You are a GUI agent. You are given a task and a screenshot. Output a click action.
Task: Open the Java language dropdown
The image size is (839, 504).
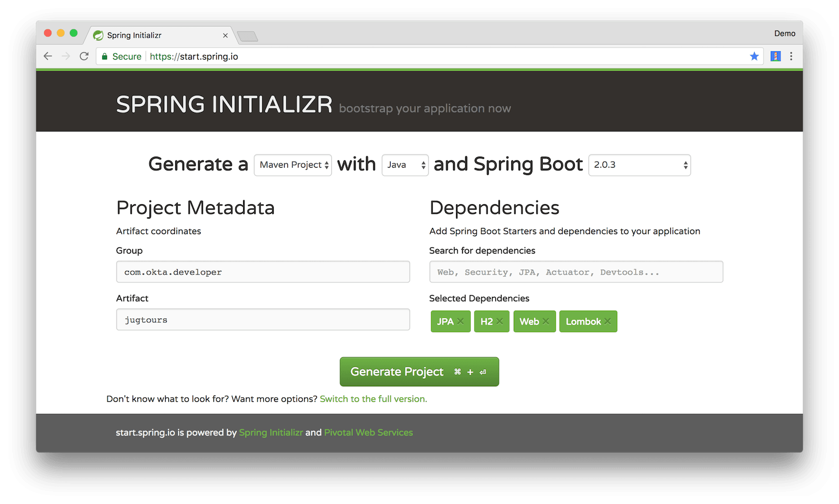tap(405, 165)
